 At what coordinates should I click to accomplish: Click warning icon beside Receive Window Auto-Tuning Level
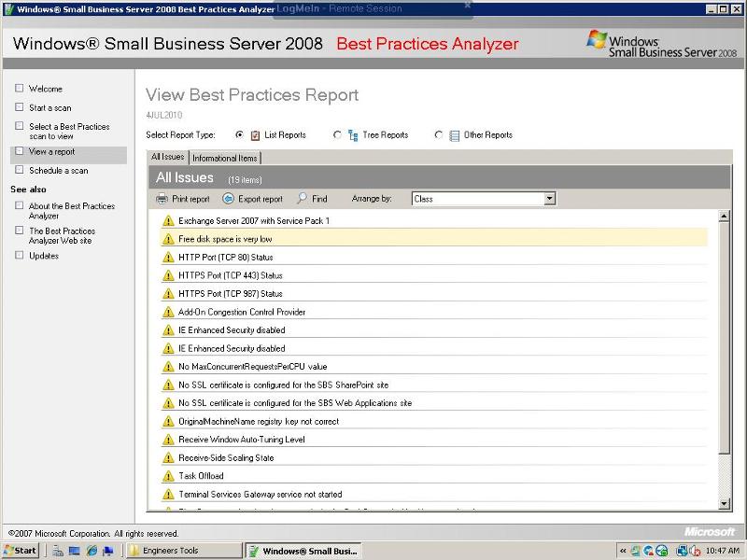click(x=168, y=440)
